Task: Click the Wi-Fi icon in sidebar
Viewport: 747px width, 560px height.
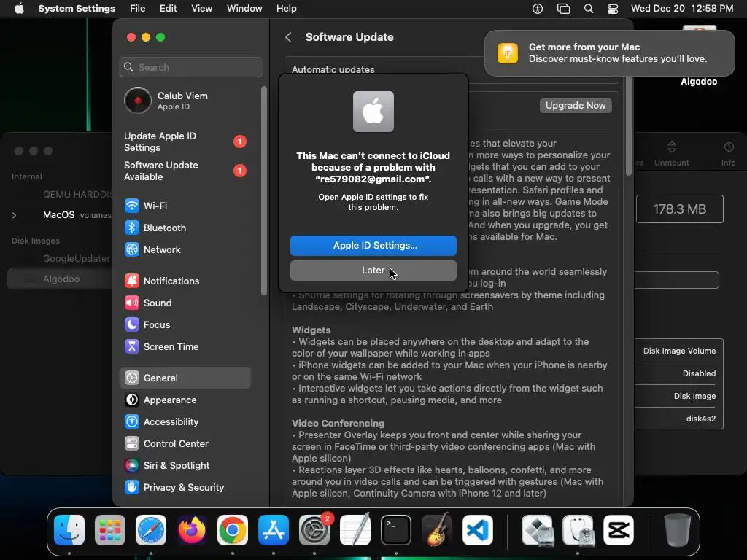Action: (x=132, y=206)
